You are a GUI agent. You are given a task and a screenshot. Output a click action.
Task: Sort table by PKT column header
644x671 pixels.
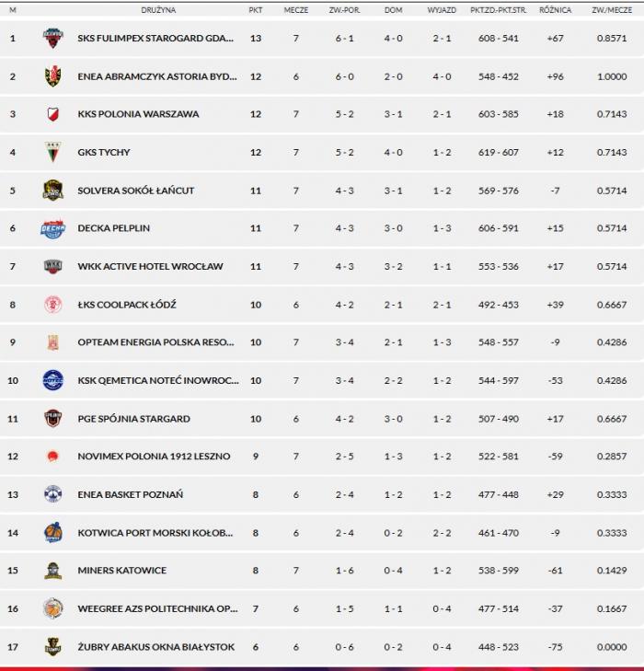[255, 10]
